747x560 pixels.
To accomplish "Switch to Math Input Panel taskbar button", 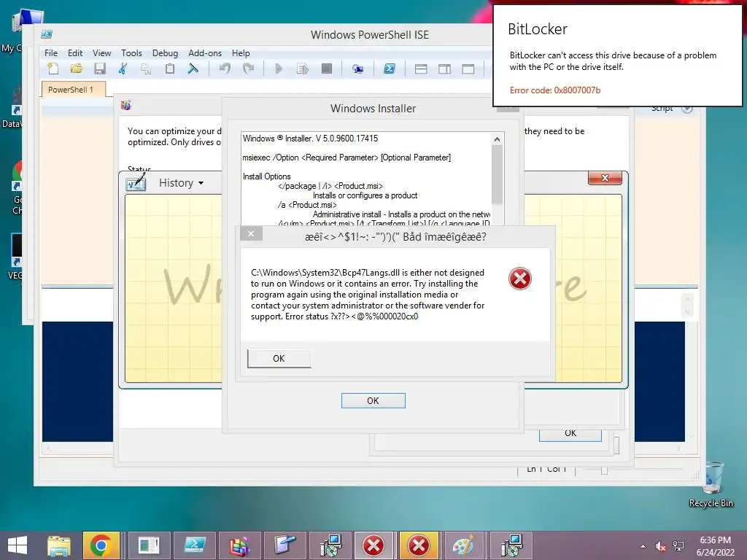I will click(x=285, y=545).
